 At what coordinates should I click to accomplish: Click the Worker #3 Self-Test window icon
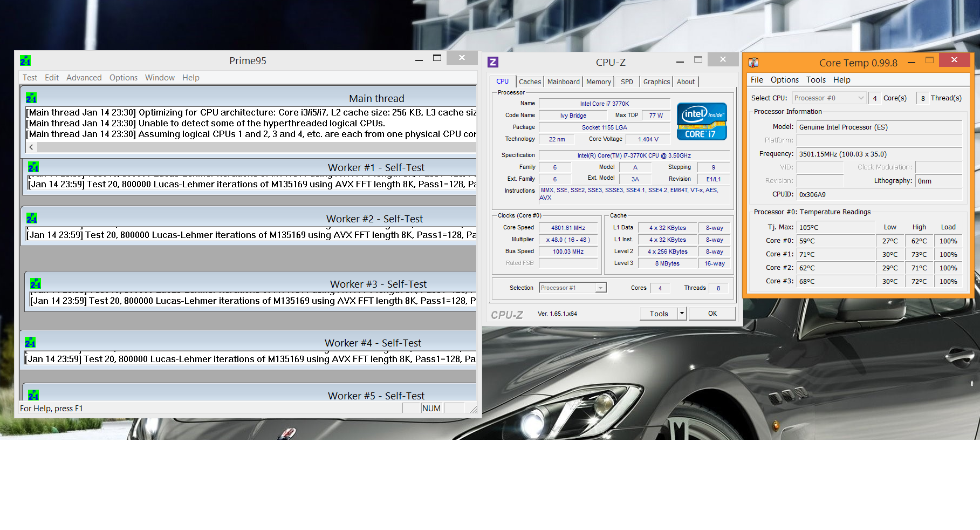36,284
